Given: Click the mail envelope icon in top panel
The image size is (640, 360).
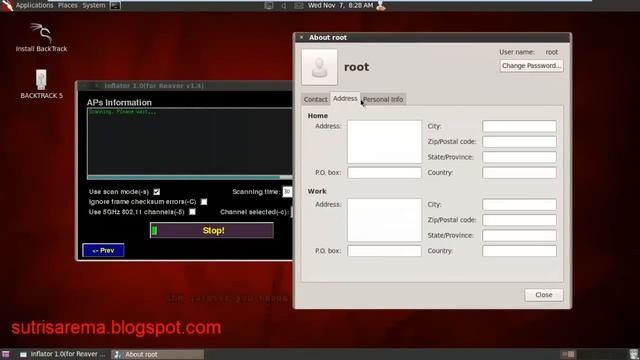Looking at the screenshot, I should pos(299,6).
